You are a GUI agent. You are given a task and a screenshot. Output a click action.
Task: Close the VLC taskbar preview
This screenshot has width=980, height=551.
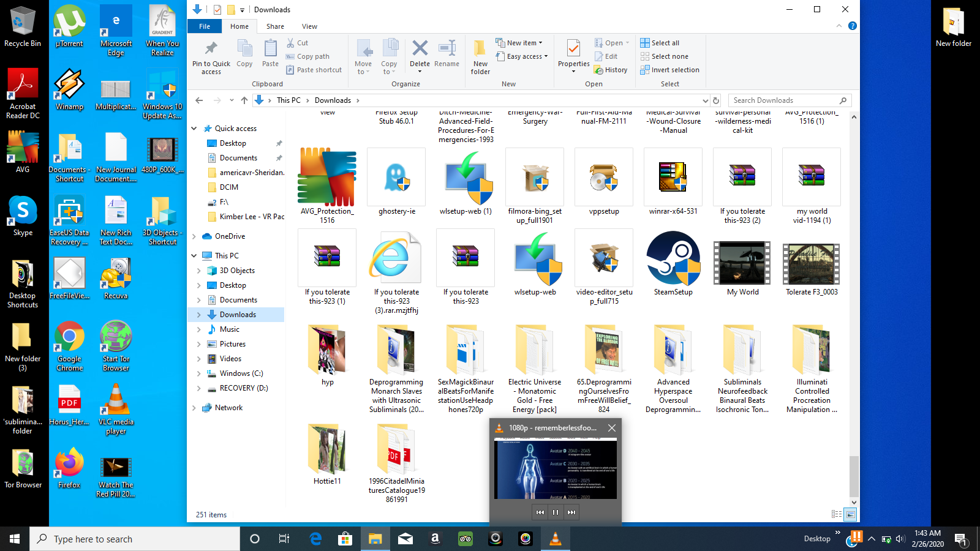click(x=611, y=428)
